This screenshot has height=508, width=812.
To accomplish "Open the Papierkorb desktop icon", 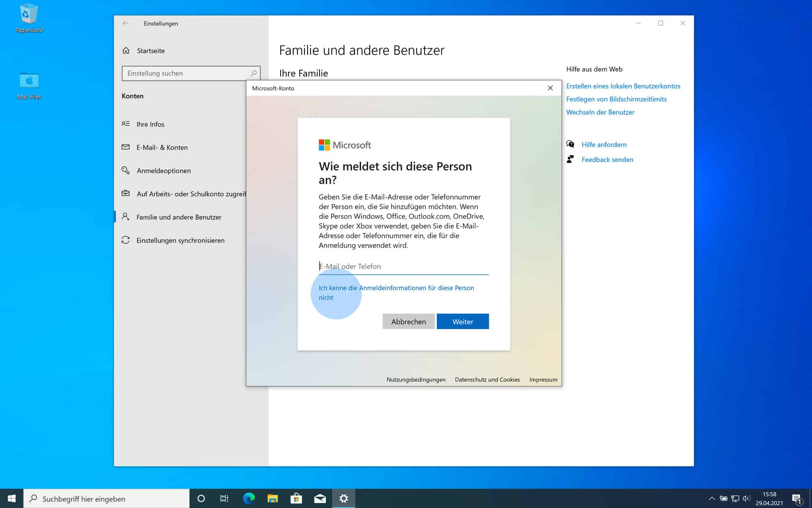I will pos(28,18).
